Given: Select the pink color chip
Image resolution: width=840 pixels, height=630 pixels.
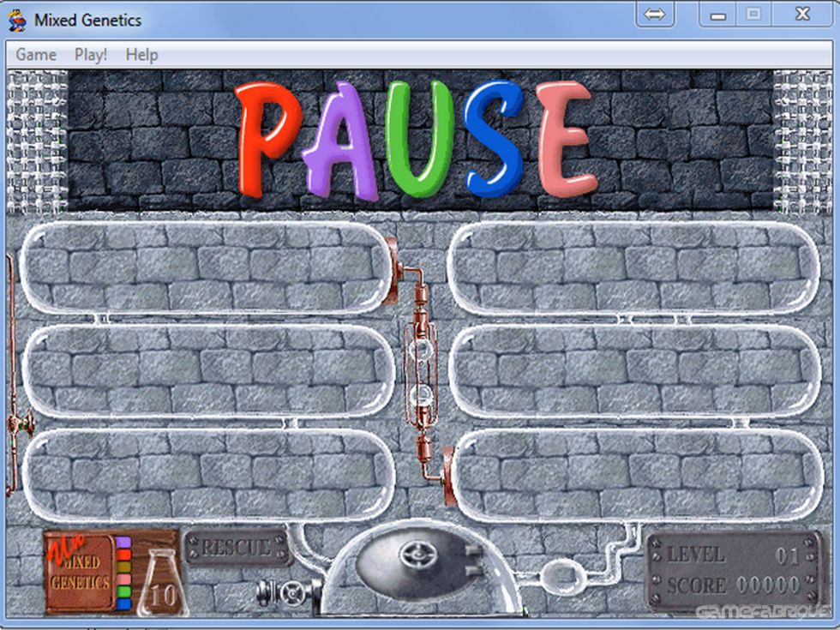Looking at the screenshot, I should tap(123, 579).
